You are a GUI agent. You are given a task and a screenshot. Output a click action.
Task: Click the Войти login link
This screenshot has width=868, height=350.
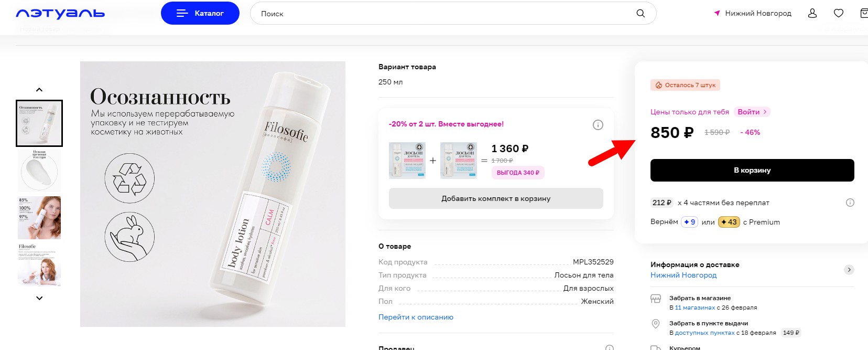click(x=752, y=112)
